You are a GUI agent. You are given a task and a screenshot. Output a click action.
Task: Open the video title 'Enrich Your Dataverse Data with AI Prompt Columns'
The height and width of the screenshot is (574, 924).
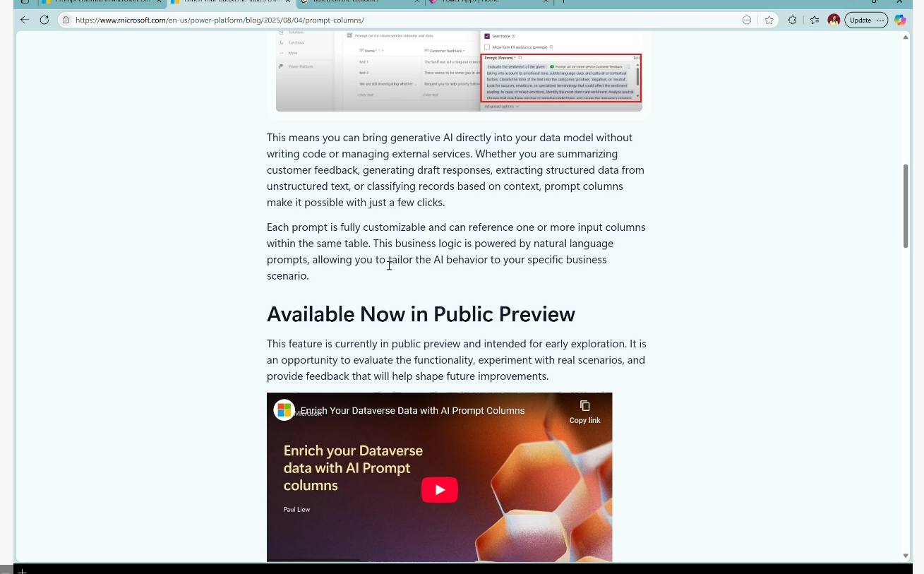click(412, 410)
